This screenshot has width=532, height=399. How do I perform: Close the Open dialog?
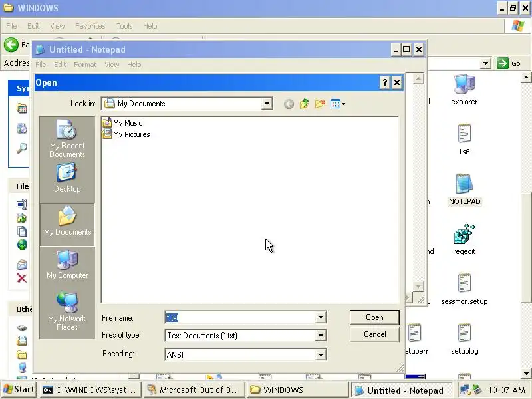[397, 82]
